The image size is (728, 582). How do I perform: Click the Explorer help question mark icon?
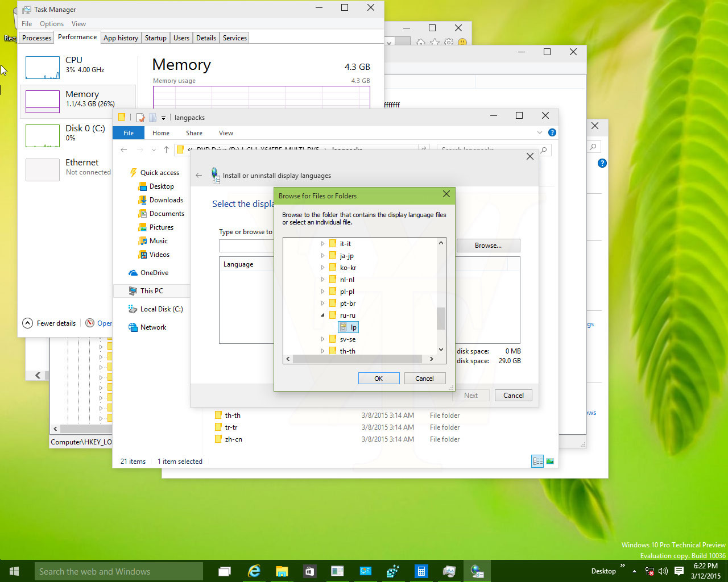point(552,132)
